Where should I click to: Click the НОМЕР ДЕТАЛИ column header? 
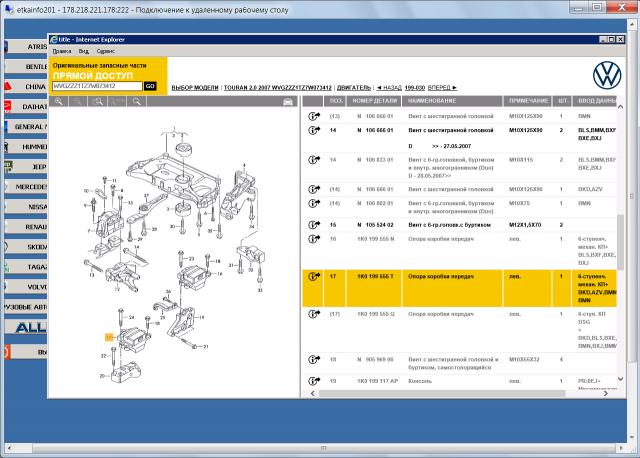pos(374,101)
